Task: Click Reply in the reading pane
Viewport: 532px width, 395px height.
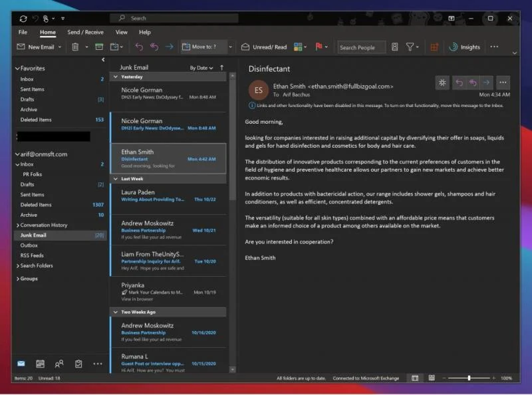Action: coord(459,83)
